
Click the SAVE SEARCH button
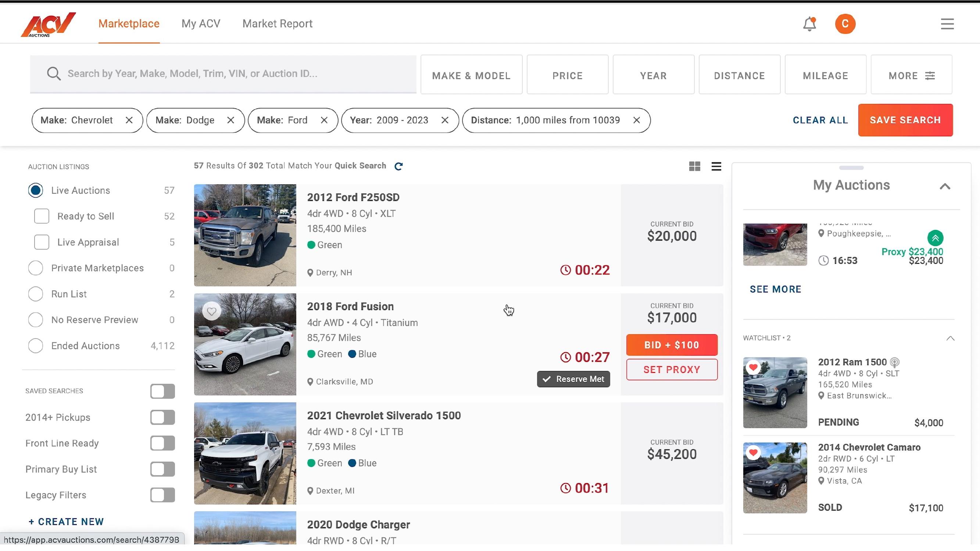click(905, 120)
